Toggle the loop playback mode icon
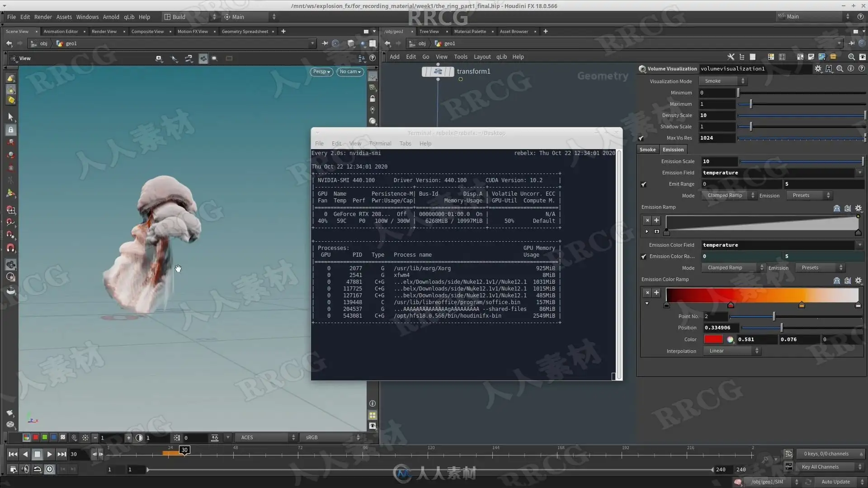Screen dimensions: 868x488 point(38,469)
